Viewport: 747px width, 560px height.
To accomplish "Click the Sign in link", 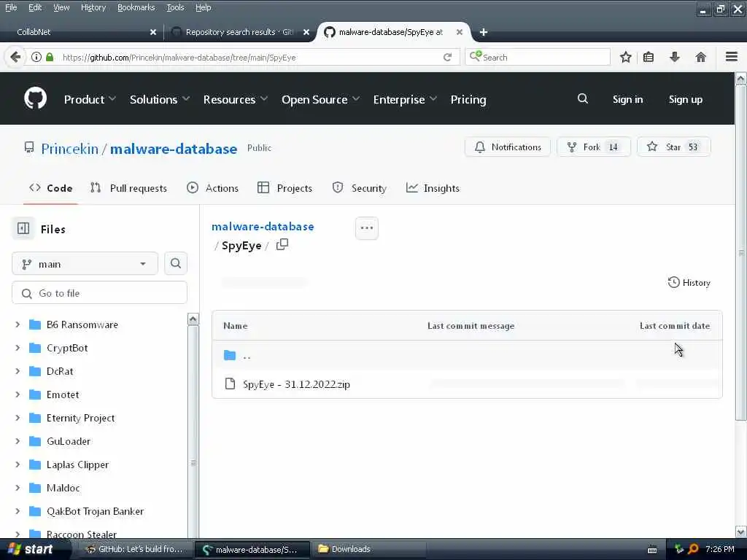I will [627, 99].
